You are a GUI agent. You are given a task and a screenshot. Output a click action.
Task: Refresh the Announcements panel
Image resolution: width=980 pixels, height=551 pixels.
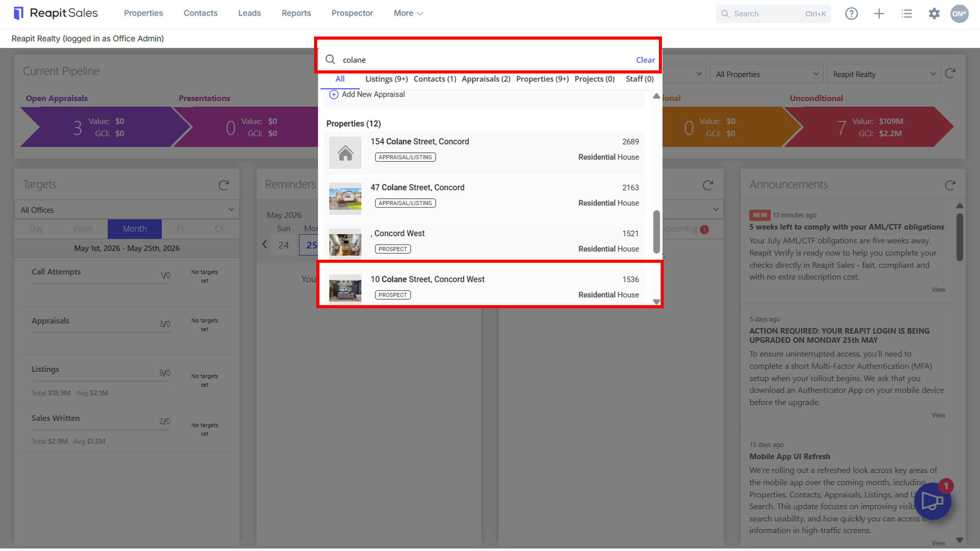(950, 185)
